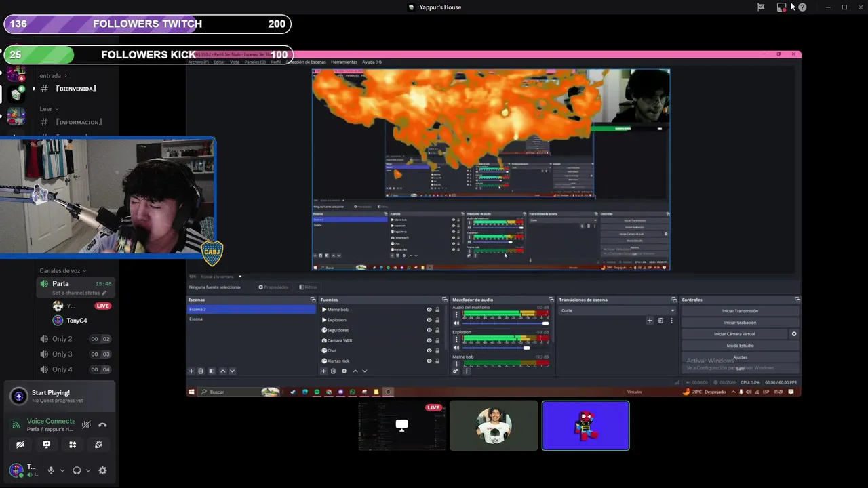Open Ayuda (H) menu in OBS
This screenshot has width=868, height=488.
pos(372,62)
